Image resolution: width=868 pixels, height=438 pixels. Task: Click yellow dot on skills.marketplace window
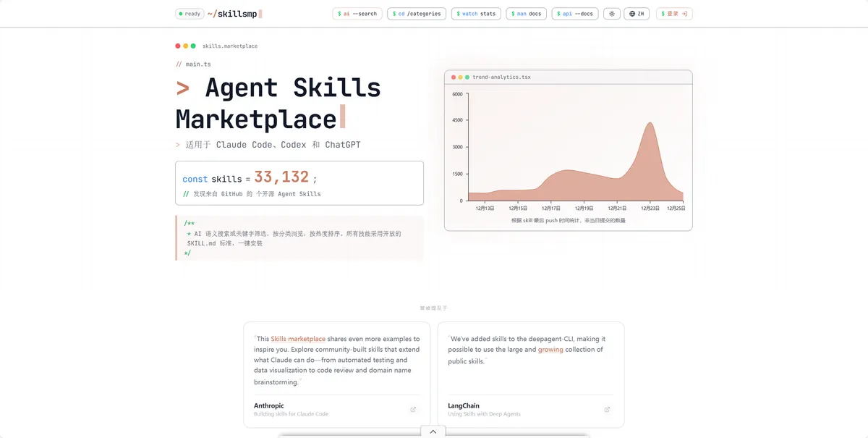pyautogui.click(x=185, y=46)
